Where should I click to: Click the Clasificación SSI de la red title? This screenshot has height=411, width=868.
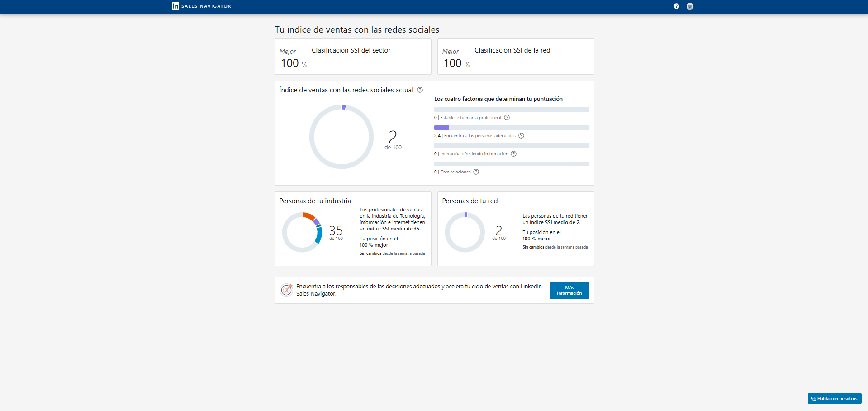512,50
